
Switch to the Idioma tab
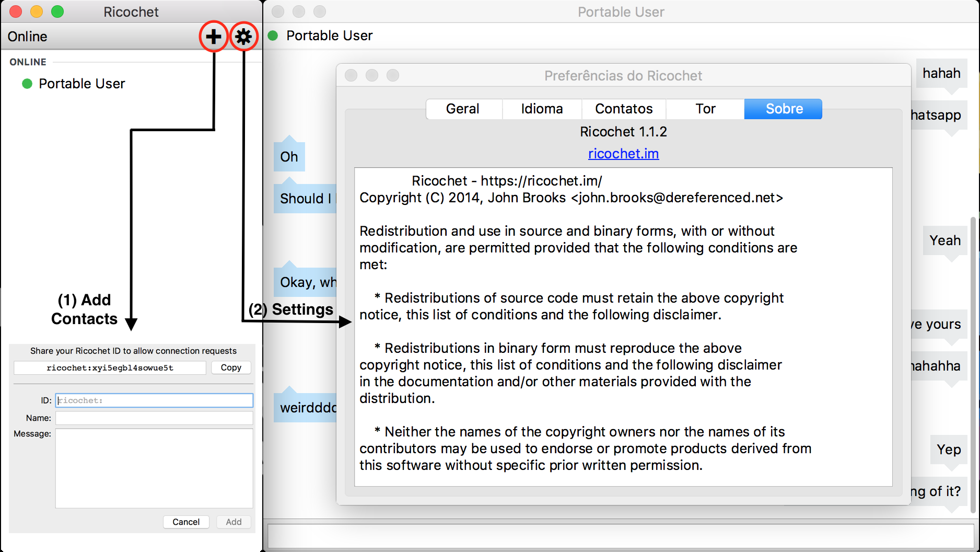click(x=542, y=109)
